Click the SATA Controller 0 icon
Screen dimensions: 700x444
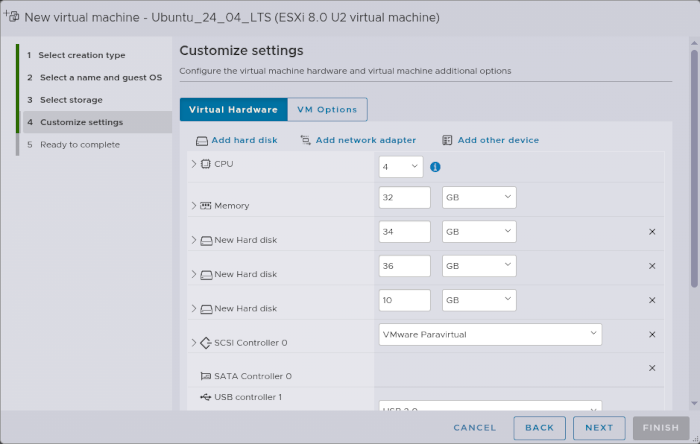click(x=205, y=376)
